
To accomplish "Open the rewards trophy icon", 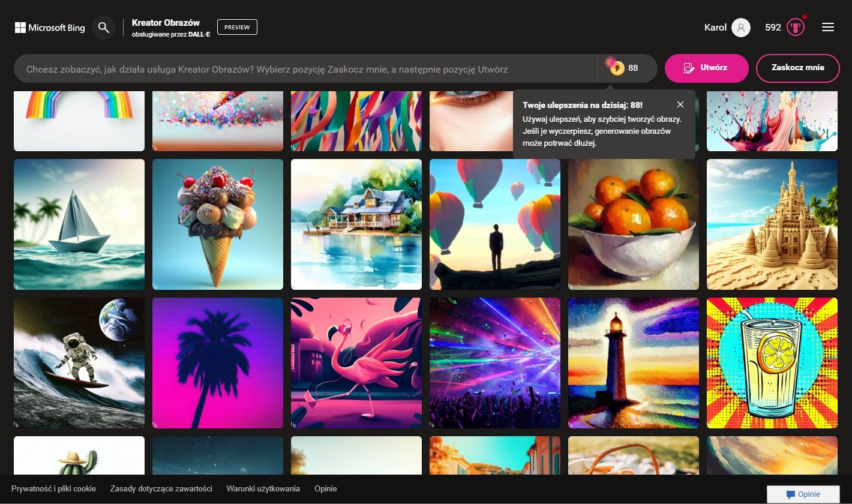I will 796,28.
